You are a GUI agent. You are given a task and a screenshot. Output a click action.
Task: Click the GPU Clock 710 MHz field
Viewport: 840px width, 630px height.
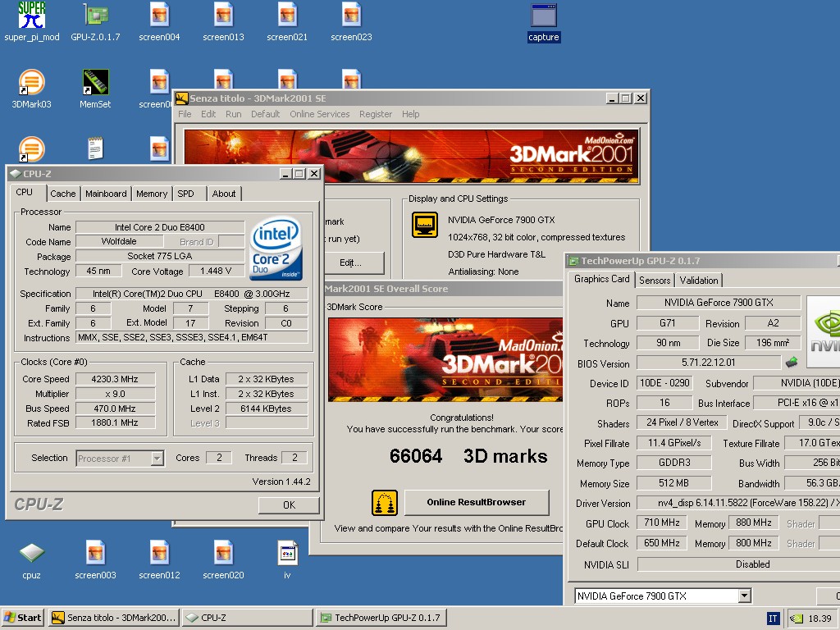[x=662, y=523]
